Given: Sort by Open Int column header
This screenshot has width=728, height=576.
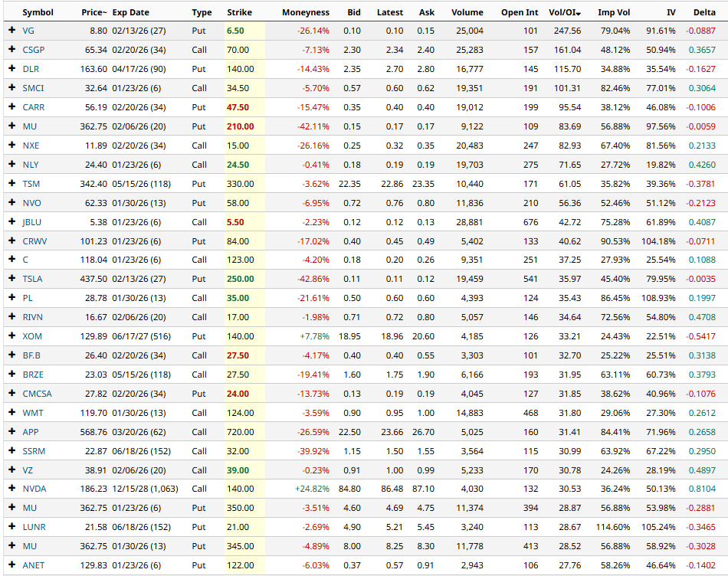Looking at the screenshot, I should point(520,12).
